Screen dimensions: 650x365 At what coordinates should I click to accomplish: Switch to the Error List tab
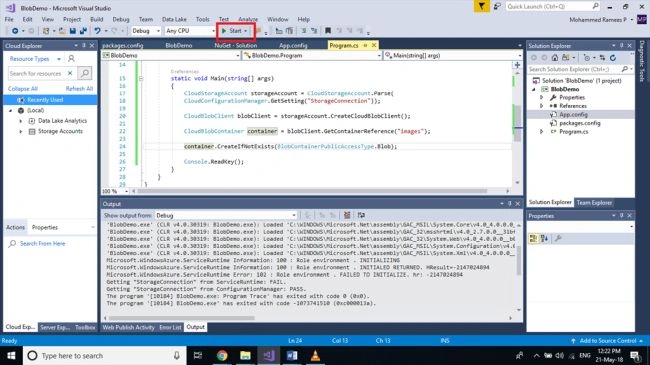click(x=170, y=327)
